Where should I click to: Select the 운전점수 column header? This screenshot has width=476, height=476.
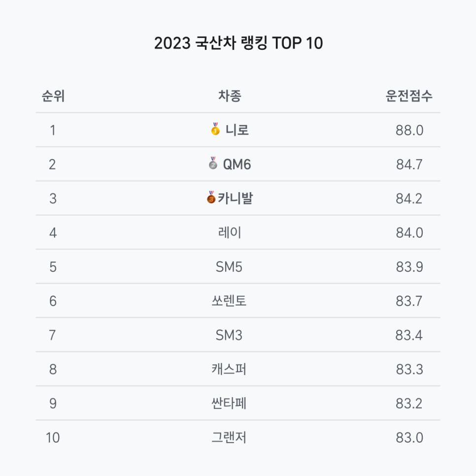409,96
